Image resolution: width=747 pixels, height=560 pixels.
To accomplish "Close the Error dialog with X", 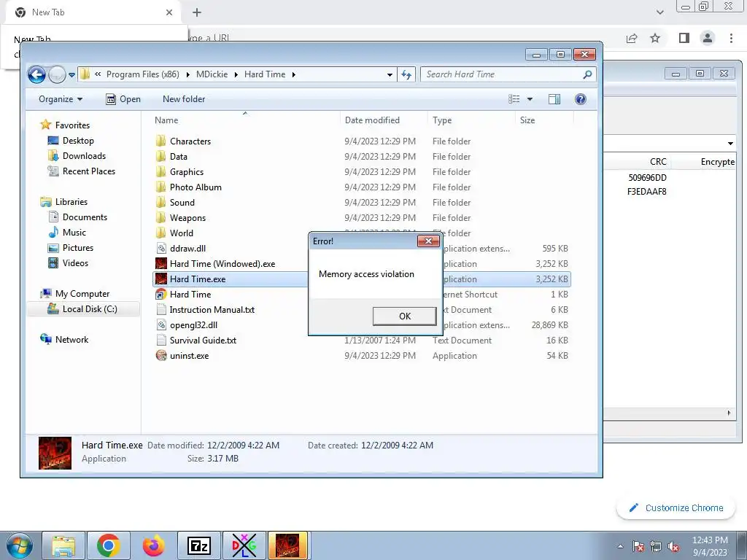I will (427, 241).
